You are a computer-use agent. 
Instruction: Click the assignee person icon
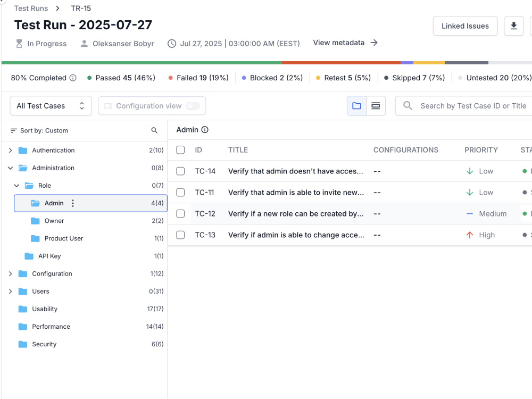84,44
